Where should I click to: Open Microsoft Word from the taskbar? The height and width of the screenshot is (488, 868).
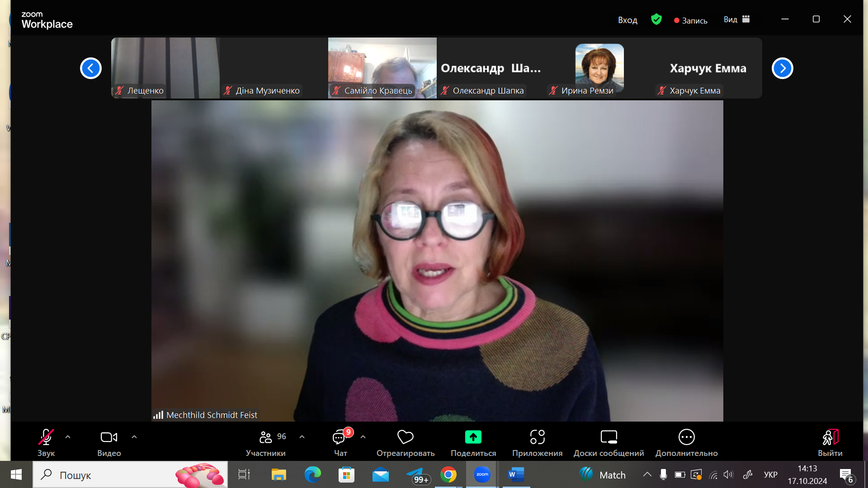516,474
